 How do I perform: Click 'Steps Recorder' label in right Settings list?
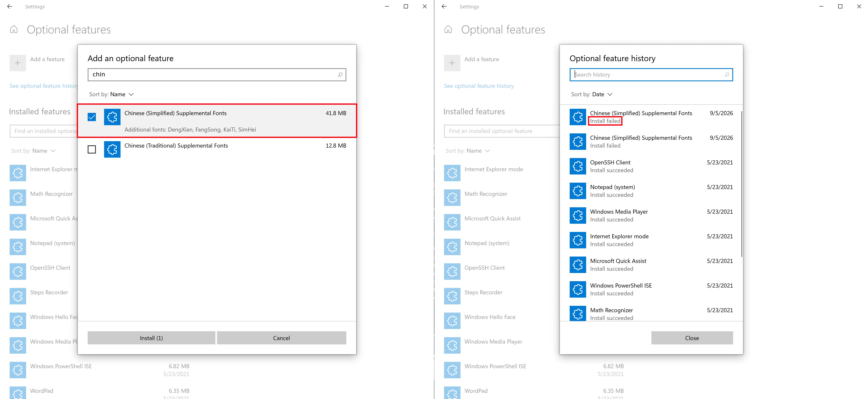483,292
